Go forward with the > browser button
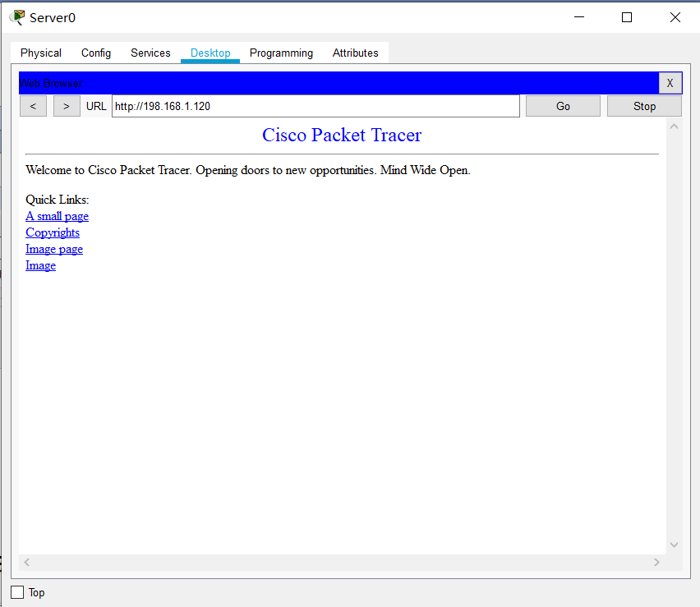 click(x=67, y=106)
